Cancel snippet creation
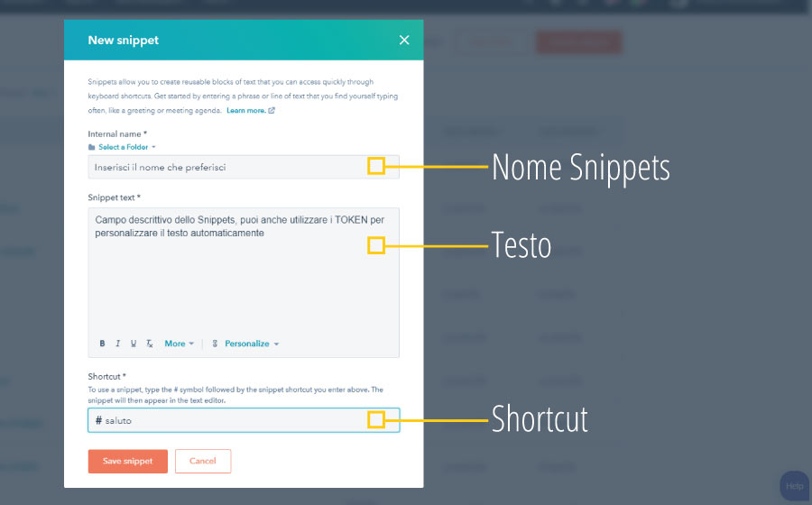 203,461
